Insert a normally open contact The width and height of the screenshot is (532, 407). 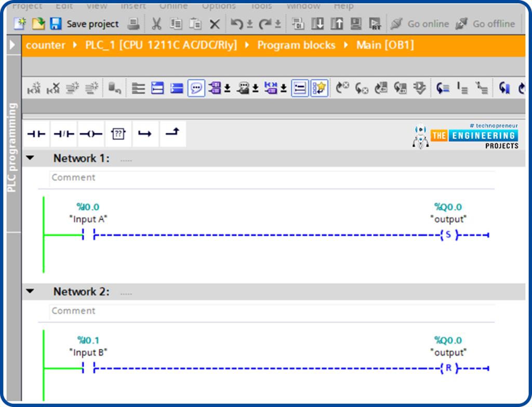(x=36, y=134)
